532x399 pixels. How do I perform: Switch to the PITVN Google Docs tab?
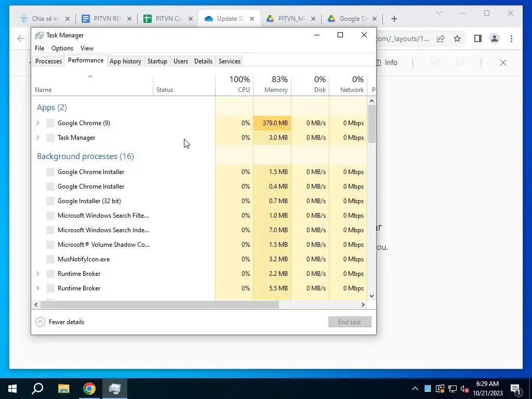pos(107,19)
